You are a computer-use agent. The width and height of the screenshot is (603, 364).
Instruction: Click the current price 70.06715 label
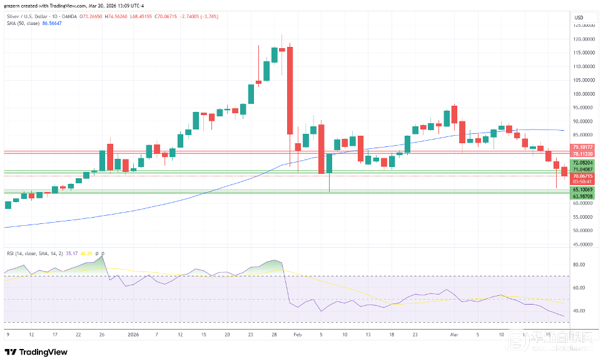point(582,176)
